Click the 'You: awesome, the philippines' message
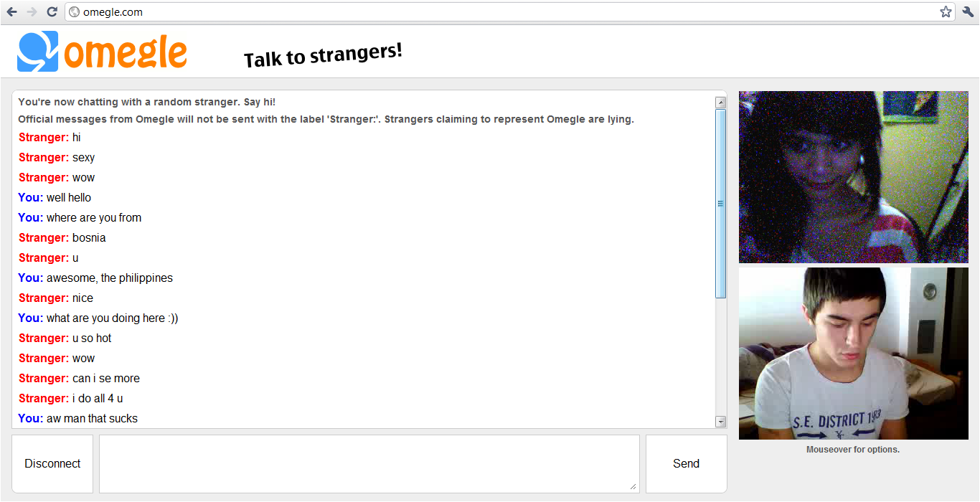Image resolution: width=980 pixels, height=502 pixels. [x=95, y=278]
